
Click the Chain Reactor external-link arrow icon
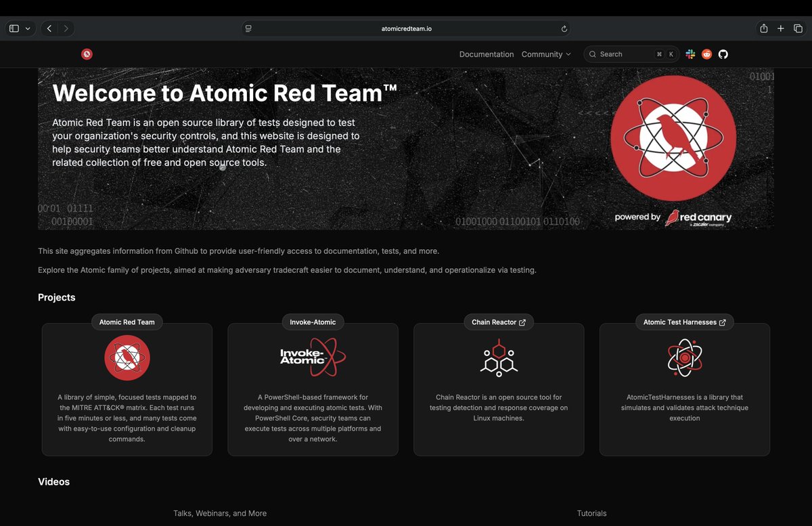522,322
